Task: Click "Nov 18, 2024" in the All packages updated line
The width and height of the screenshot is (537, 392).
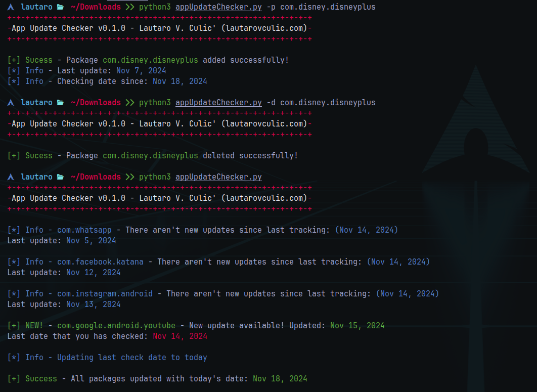Action: point(280,379)
